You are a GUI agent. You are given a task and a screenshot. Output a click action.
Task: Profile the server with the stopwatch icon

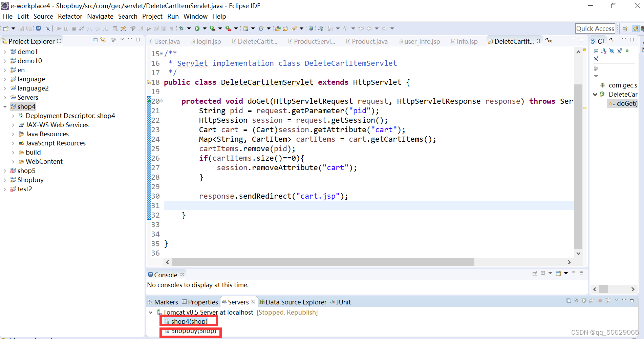tap(592, 301)
